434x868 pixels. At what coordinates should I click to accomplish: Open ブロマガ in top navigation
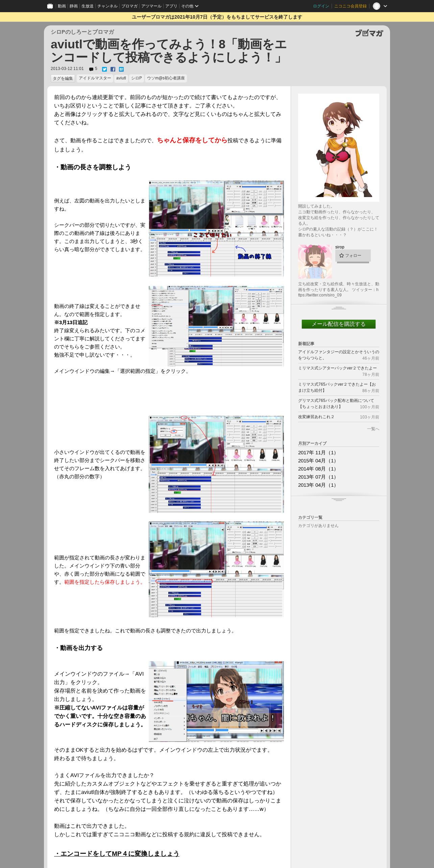pos(129,6)
